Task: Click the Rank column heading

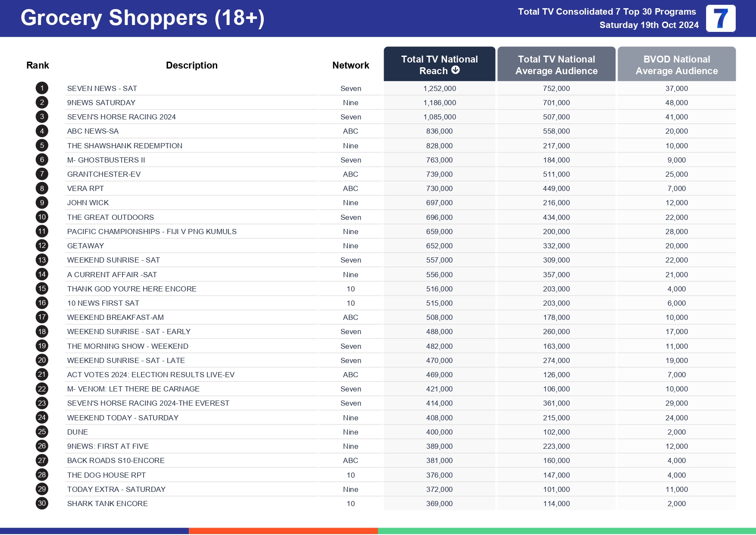Action: (x=37, y=65)
